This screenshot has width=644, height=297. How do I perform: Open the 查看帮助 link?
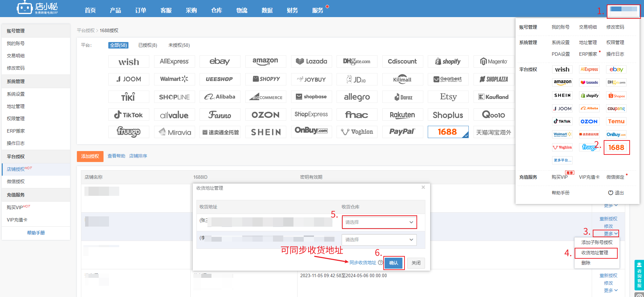pos(117,156)
